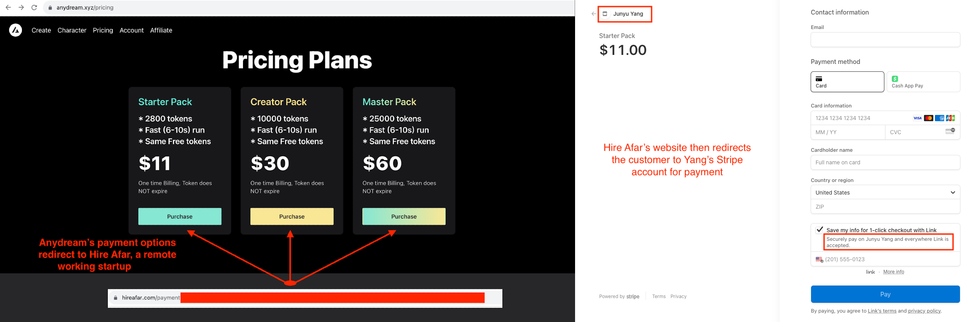The width and height of the screenshot is (980, 322).
Task: Purchase the Starter Pack
Action: [180, 216]
